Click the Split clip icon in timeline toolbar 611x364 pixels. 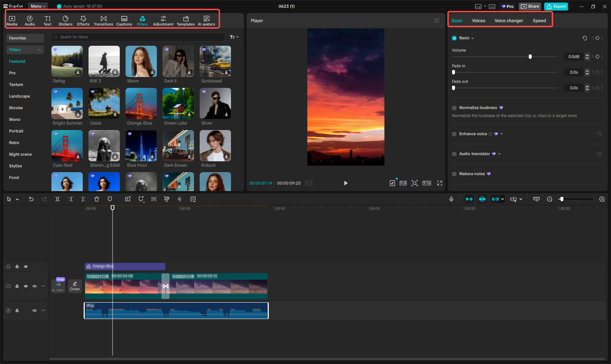(57, 199)
